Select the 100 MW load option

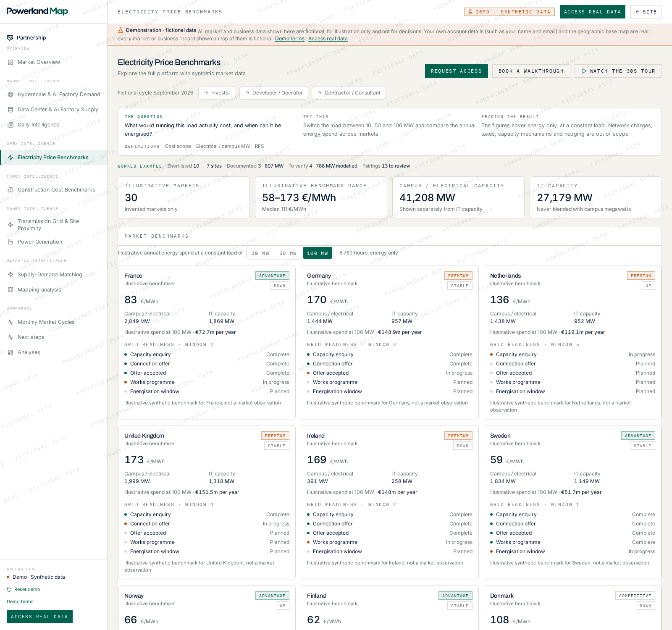click(x=318, y=253)
